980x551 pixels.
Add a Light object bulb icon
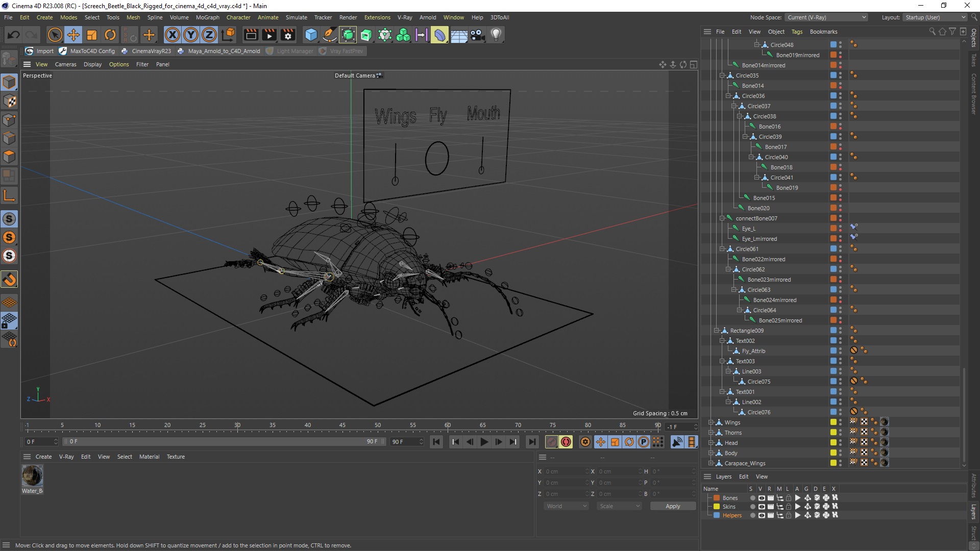[x=496, y=35]
